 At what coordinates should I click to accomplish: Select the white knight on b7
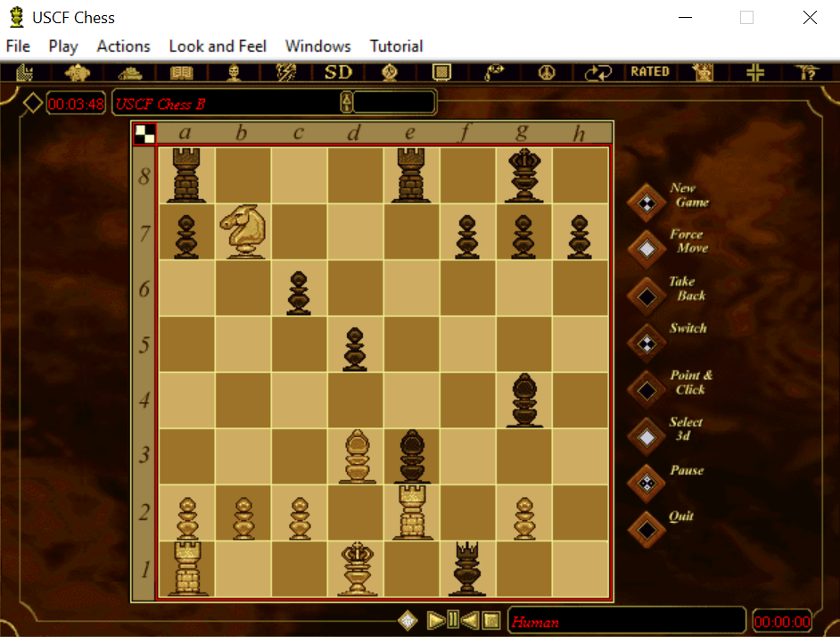click(243, 232)
